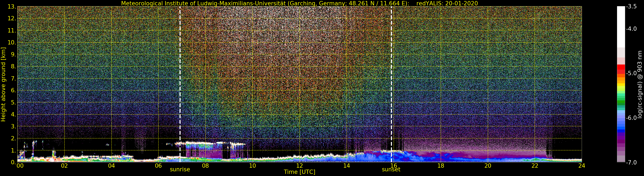Image resolution: width=644 pixels, height=176 pixels.
Task: Click the 'Height above ground [km]' axis label
Action: 3,84
